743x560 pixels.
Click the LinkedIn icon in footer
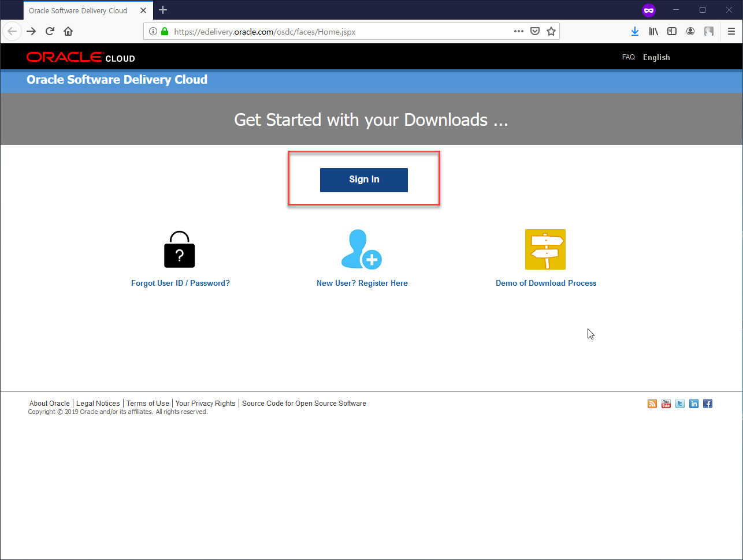pos(694,404)
